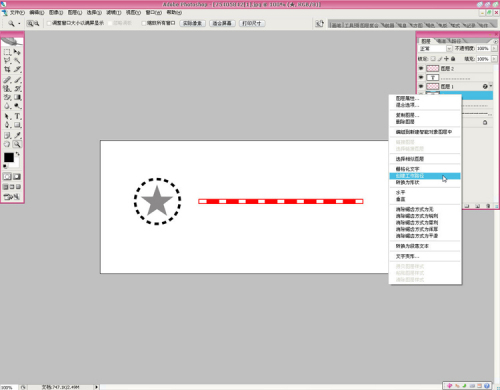
Task: Click the text layer thumbnail marked T
Action: 432,78
